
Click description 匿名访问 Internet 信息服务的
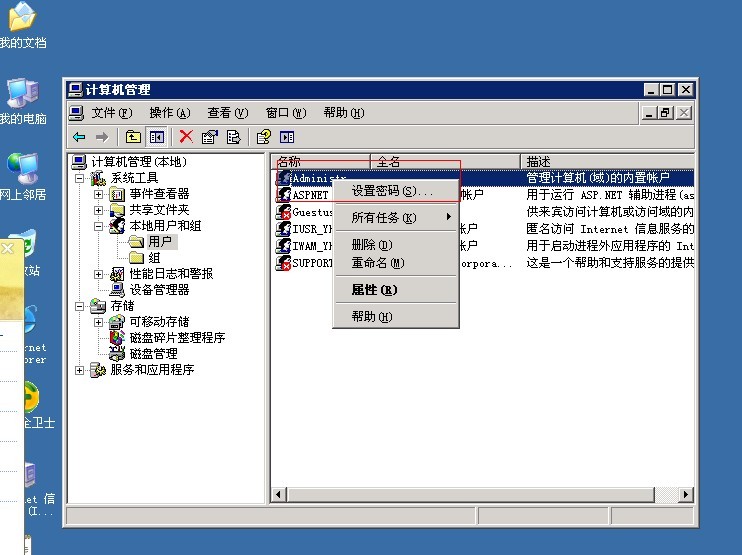pyautogui.click(x=610, y=229)
